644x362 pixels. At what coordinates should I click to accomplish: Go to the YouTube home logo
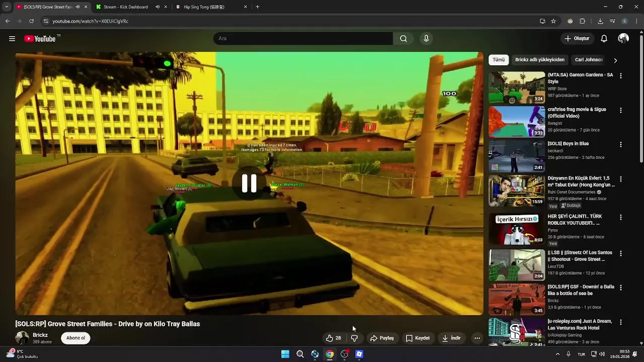tap(40, 39)
